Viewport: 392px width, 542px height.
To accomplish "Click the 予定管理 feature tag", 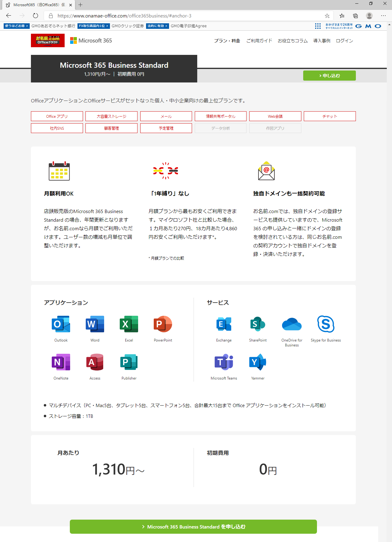I will [166, 128].
